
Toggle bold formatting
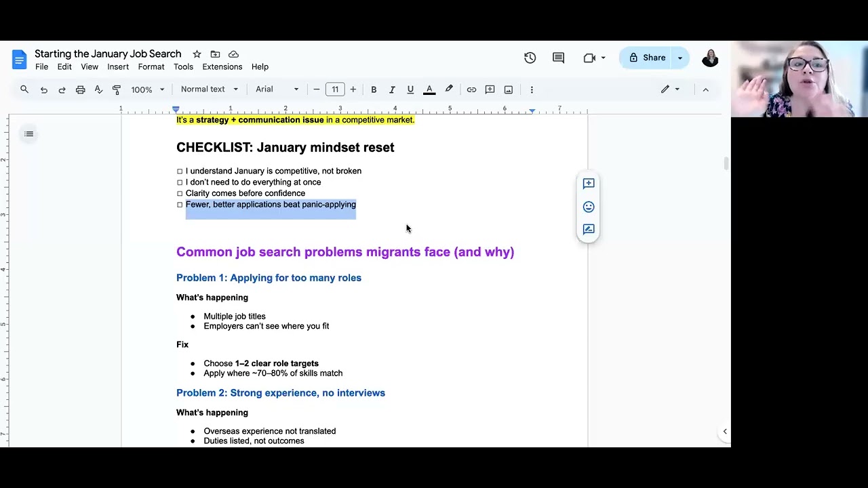click(374, 89)
